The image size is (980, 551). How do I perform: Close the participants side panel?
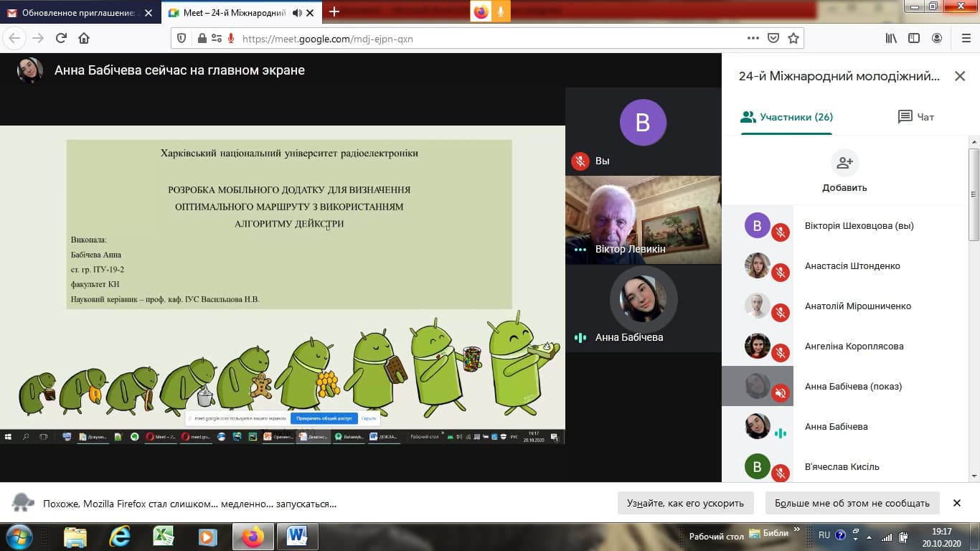[x=959, y=76]
